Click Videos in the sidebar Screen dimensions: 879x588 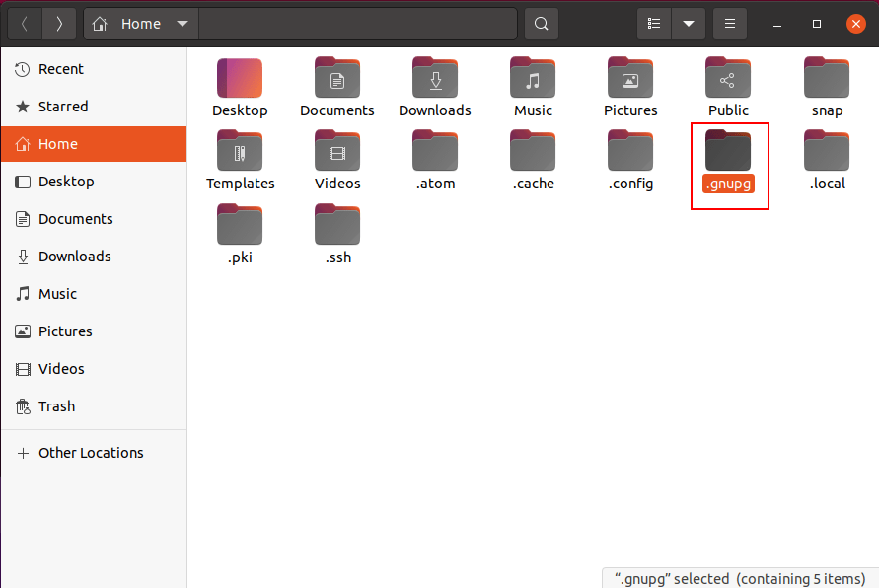pos(61,369)
